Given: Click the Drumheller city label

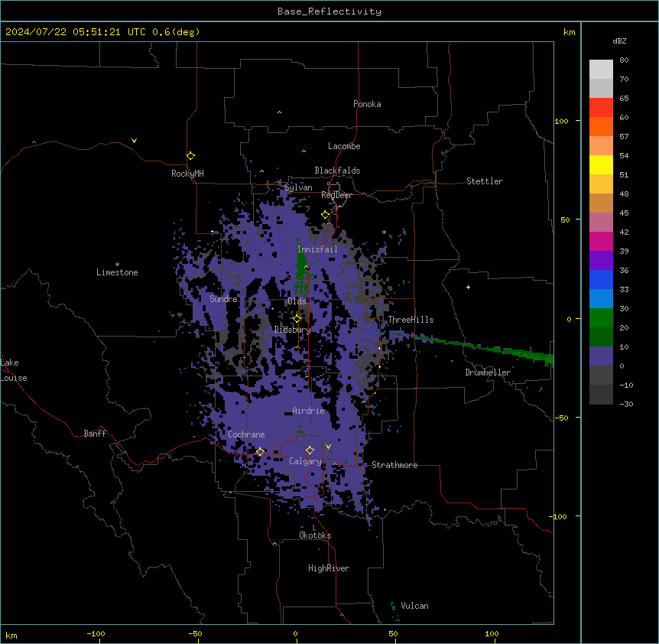Looking at the screenshot, I should pos(488,372).
